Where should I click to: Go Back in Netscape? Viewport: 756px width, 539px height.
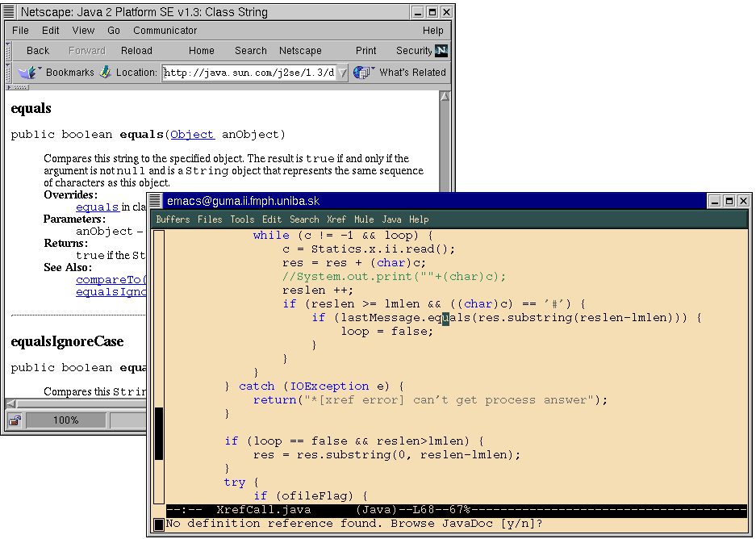38,50
